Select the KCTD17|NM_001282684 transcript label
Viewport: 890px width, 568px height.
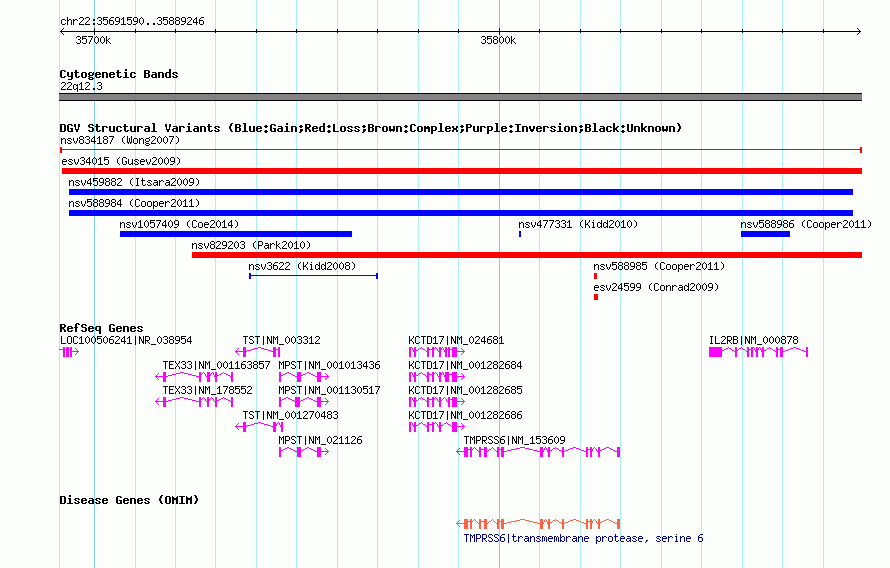coord(465,365)
